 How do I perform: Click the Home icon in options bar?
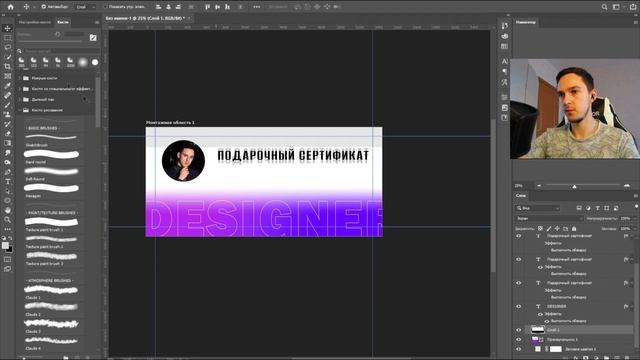click(11, 7)
